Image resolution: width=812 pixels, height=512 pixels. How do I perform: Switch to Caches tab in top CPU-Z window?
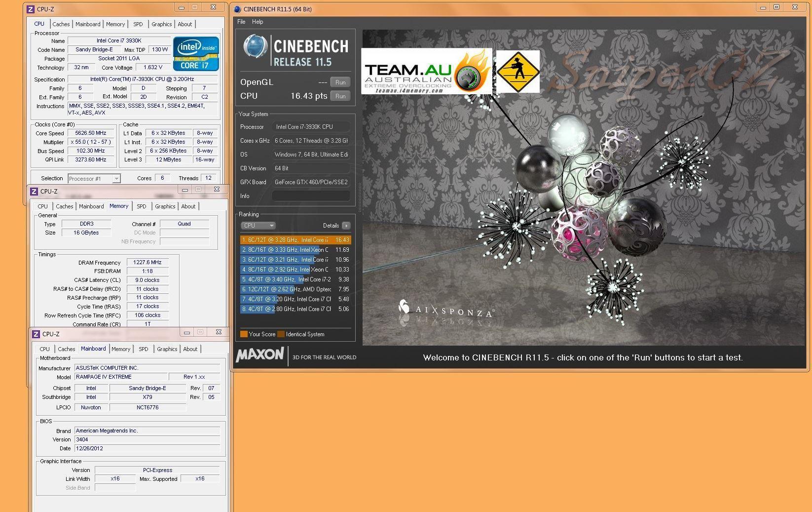click(x=61, y=24)
